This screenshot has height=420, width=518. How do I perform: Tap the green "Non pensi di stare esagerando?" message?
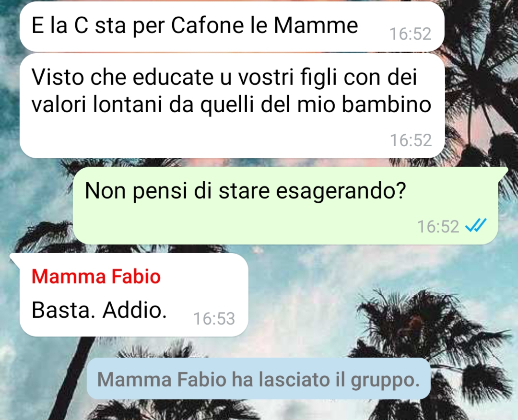click(285, 206)
